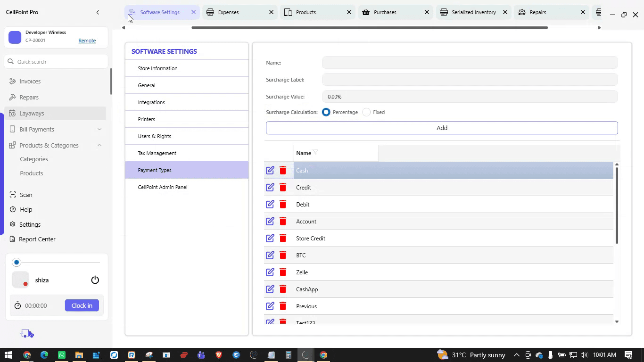Delete the BTC payment type
The height and width of the screenshot is (362, 644).
(x=283, y=255)
